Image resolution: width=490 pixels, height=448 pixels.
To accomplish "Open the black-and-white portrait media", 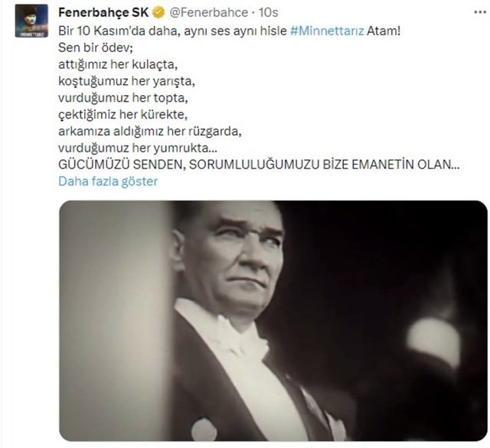I will click(x=273, y=321).
